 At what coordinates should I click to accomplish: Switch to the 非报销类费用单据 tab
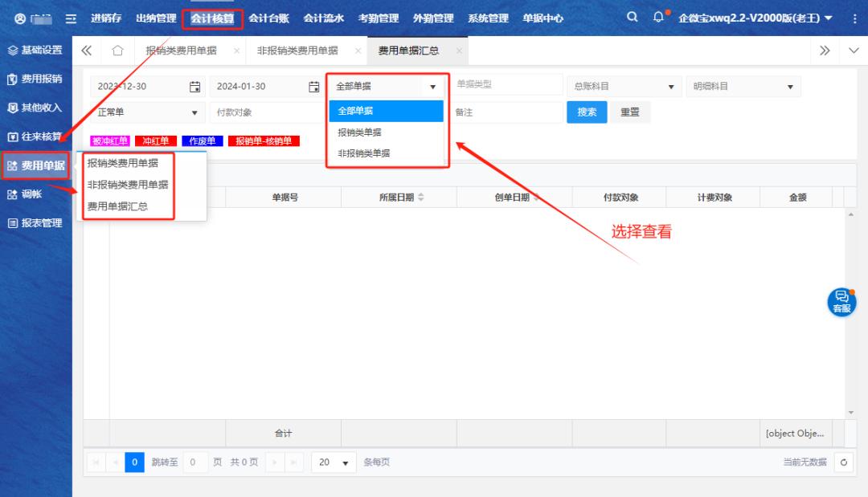click(297, 51)
